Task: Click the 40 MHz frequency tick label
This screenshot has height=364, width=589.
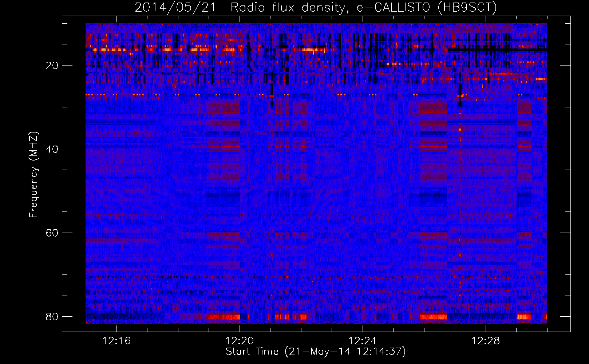Action: point(52,149)
